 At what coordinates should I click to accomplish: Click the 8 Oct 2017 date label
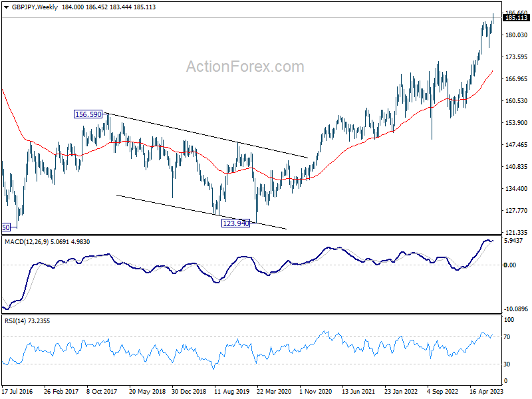click(102, 391)
